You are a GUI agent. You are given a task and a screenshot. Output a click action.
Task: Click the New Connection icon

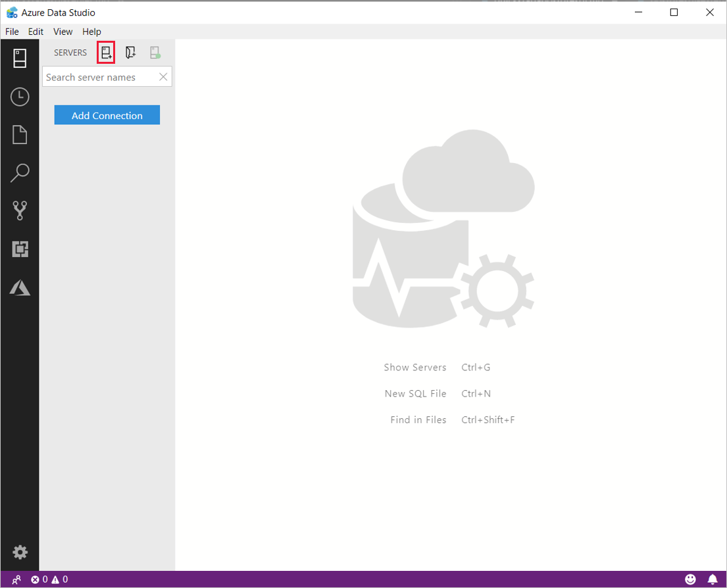tap(106, 53)
